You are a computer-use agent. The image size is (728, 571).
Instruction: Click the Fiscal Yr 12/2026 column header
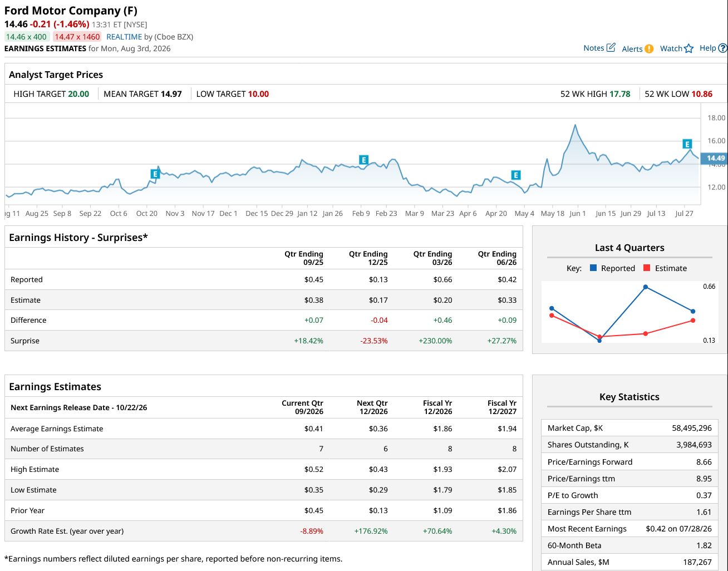tap(437, 407)
